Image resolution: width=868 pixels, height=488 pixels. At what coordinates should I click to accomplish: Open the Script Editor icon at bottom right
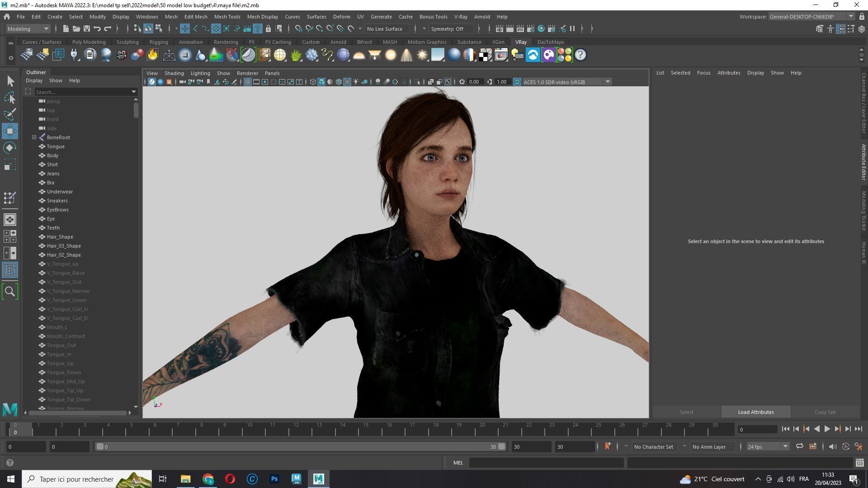[859, 463]
